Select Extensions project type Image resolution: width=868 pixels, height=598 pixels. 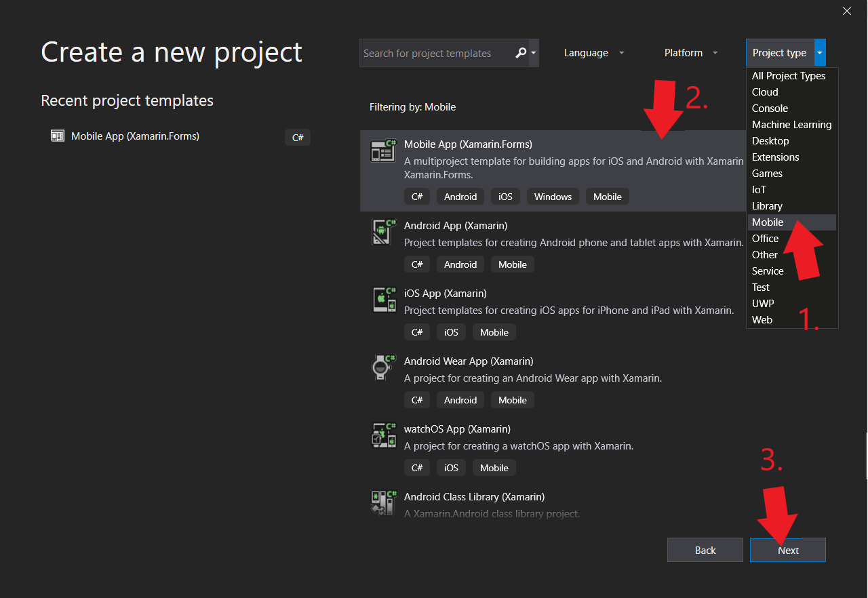coord(792,157)
